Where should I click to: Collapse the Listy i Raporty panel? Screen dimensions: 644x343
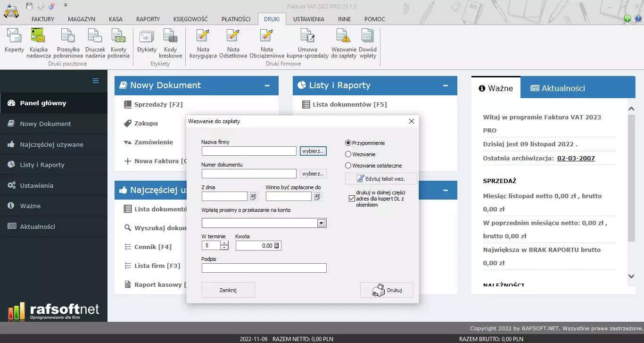[x=445, y=86]
